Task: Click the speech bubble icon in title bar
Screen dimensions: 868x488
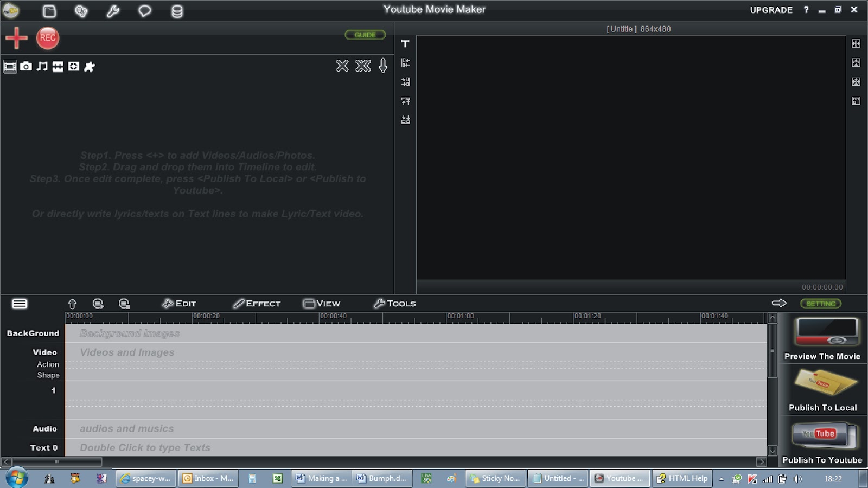Action: point(144,11)
